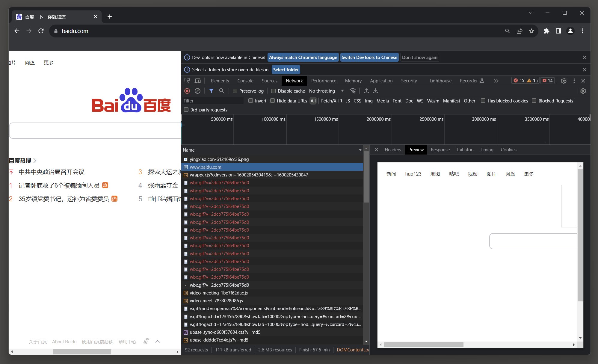Select the Response tab
Viewport: 598px width, 364px height.
tap(440, 149)
